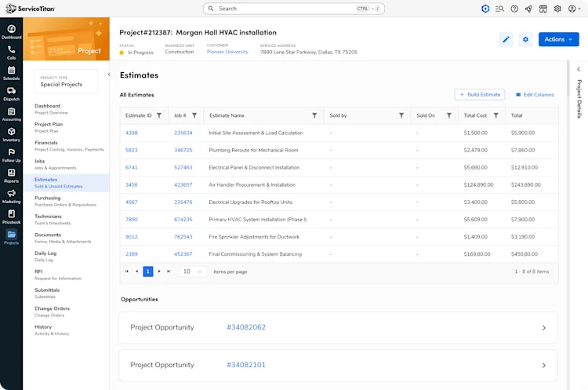The width and height of the screenshot is (588, 390).
Task: Select the Daily Log menu item
Action: click(67, 256)
